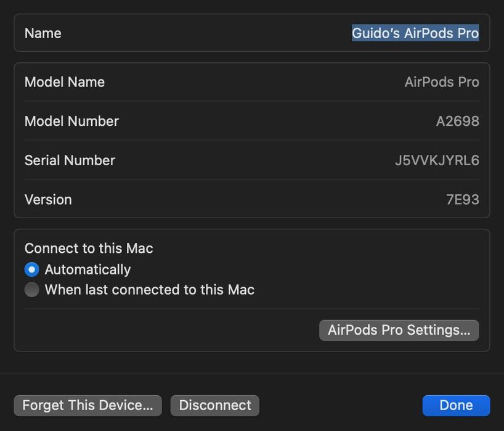Click the model number A2698

pos(458,121)
